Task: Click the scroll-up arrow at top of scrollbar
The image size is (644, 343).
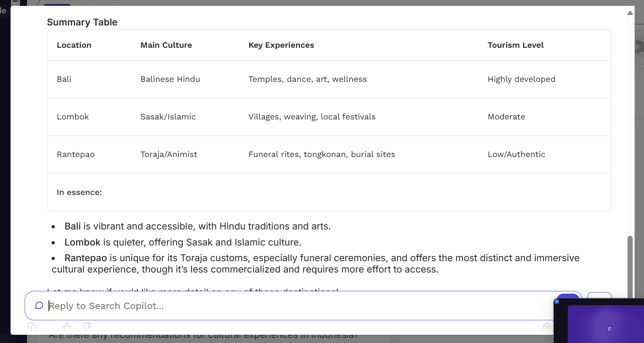Action: 630,13
